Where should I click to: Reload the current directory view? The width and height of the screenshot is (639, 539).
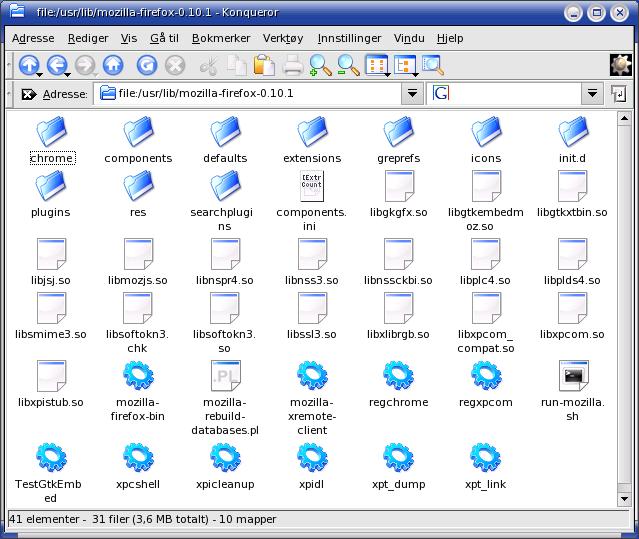pos(147,65)
